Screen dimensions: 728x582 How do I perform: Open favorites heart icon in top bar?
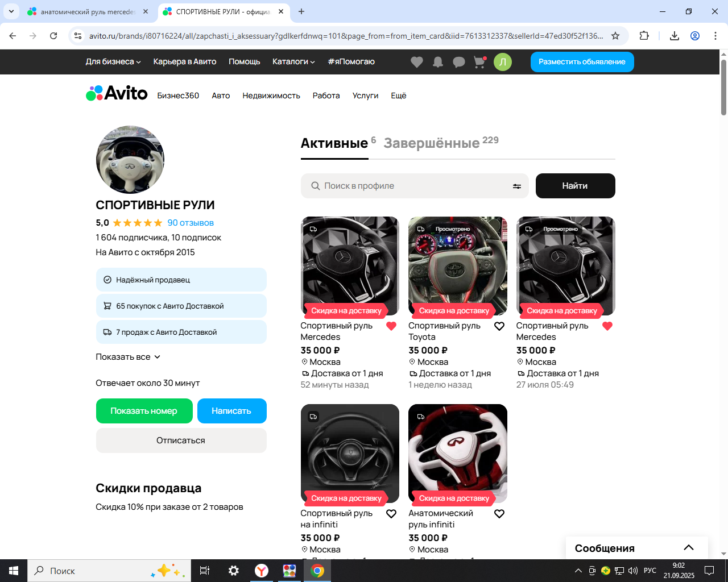pyautogui.click(x=417, y=62)
